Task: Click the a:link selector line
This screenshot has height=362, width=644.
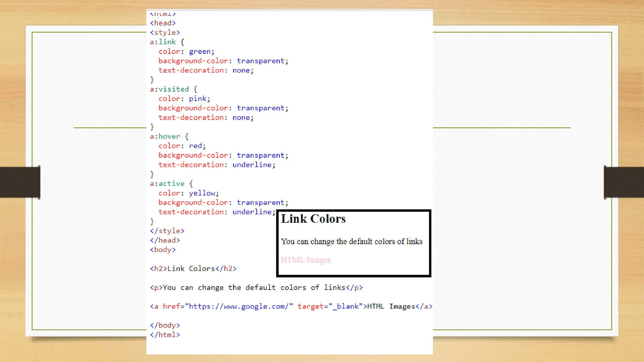Action: [167, 42]
